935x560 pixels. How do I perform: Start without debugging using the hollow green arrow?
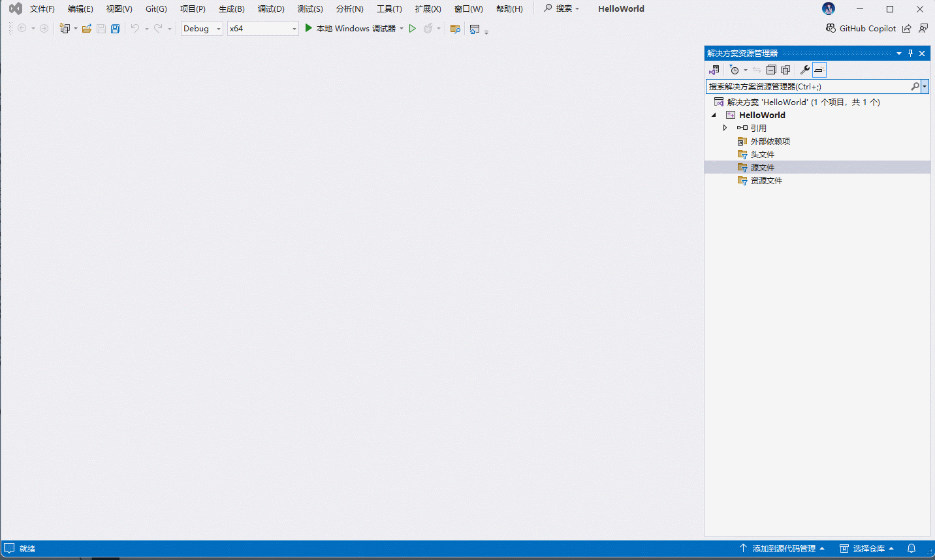click(x=413, y=29)
